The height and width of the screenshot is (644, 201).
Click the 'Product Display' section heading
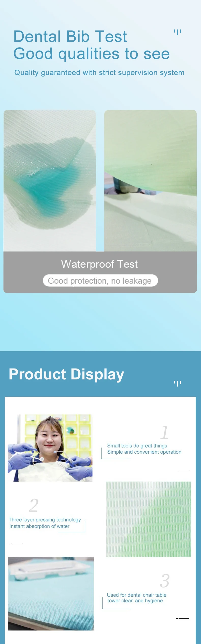[x=66, y=374]
